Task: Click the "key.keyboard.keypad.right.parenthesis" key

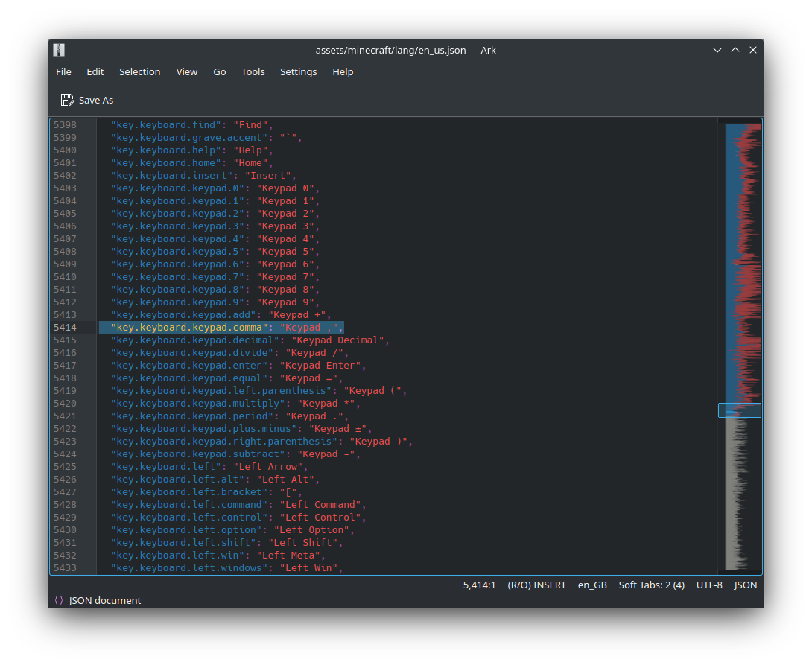Action: (224, 442)
